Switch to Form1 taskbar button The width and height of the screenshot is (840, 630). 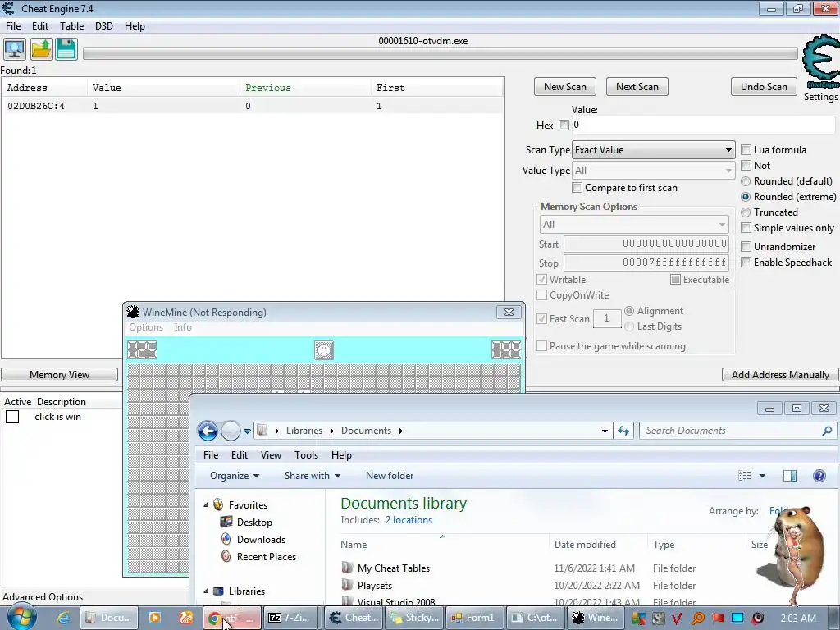pos(475,618)
